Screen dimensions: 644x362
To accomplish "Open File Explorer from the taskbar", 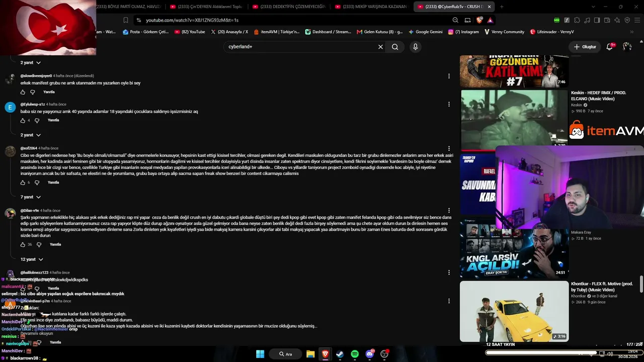I will coord(310,354).
